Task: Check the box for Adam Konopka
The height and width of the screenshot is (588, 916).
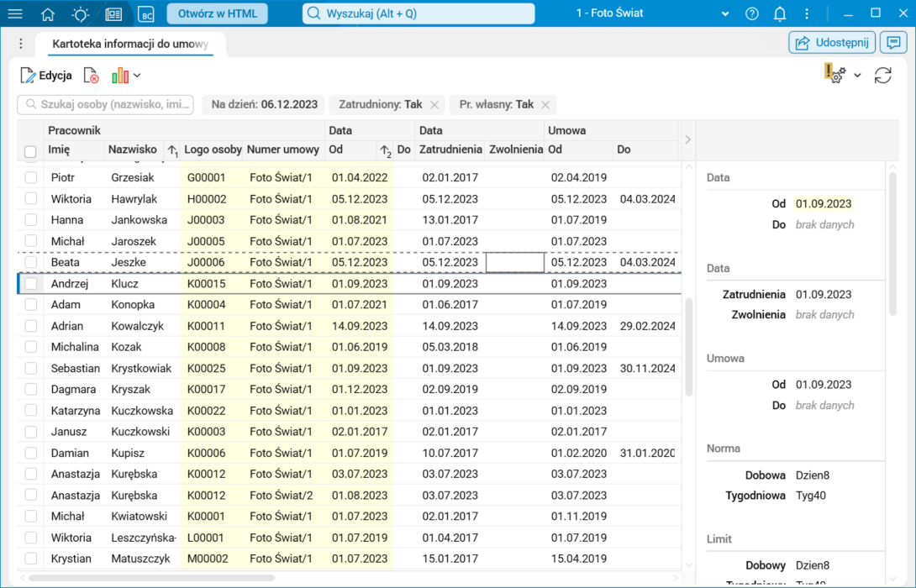Action: coord(30,305)
